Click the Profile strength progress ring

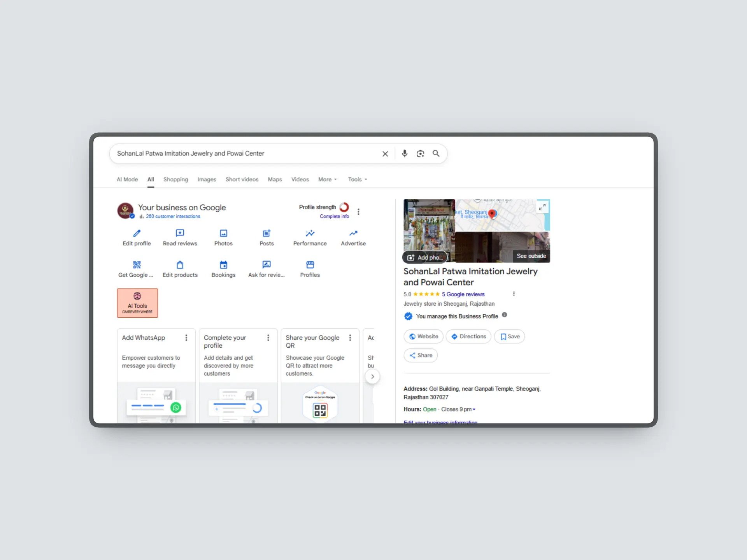pyautogui.click(x=344, y=207)
